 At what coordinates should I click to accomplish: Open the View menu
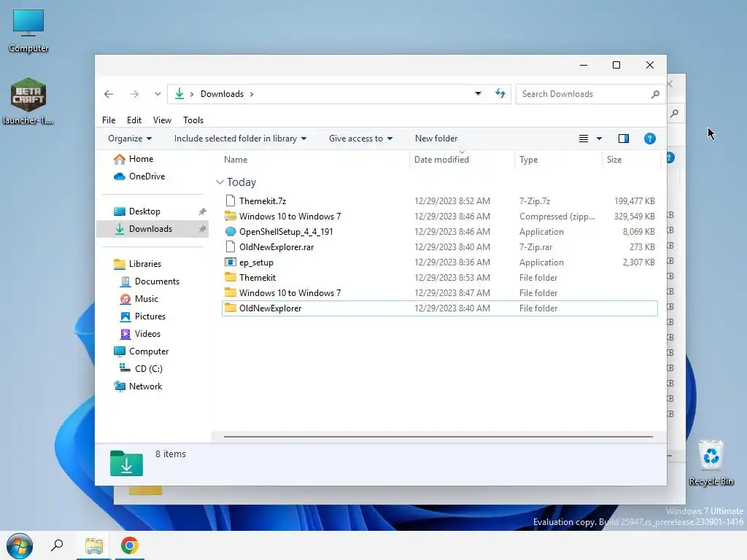162,120
